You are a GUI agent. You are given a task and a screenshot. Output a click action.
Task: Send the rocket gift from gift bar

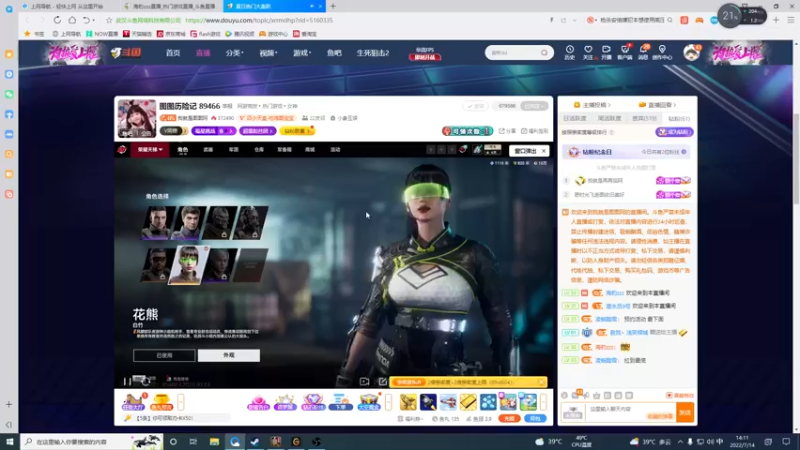click(428, 402)
